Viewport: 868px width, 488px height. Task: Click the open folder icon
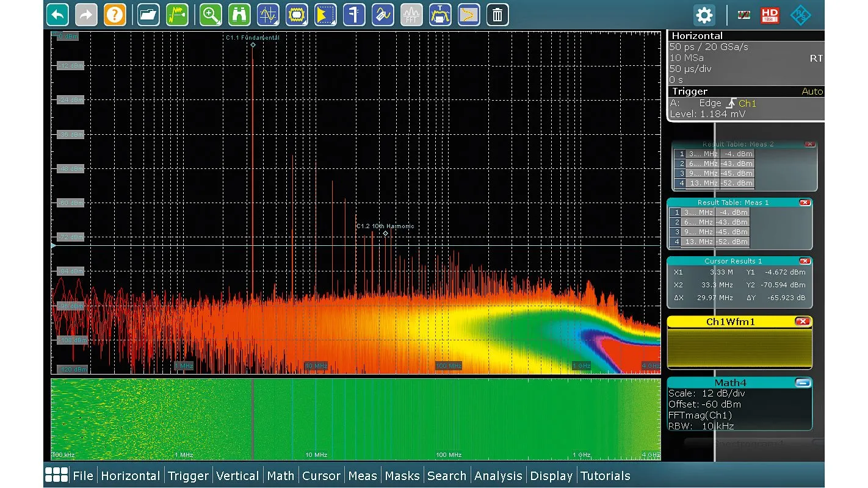148,15
